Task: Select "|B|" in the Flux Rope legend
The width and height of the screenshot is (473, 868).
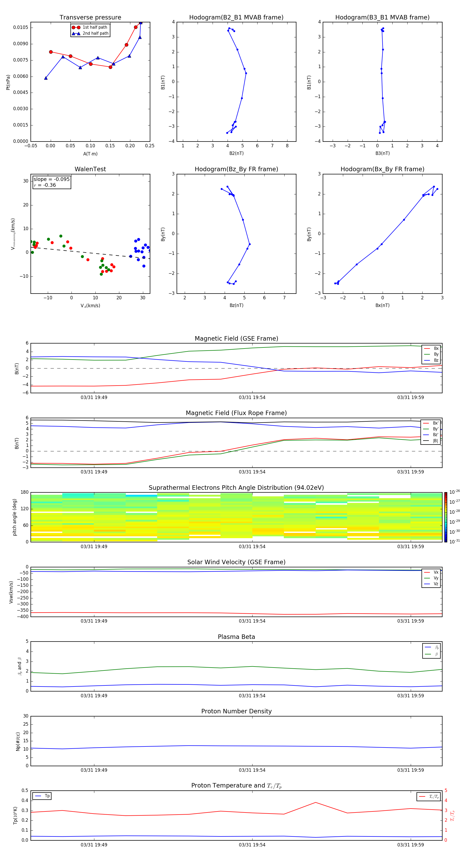Action: pyautogui.click(x=431, y=441)
